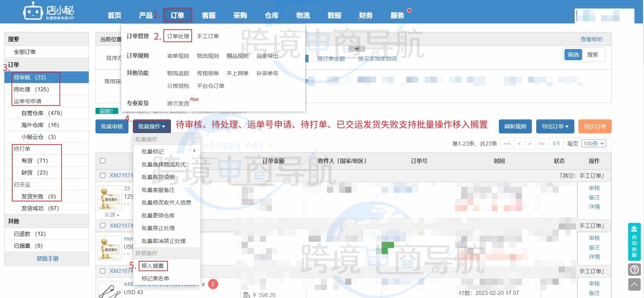
Task: Jump to the last page with >>
Action: (542, 144)
